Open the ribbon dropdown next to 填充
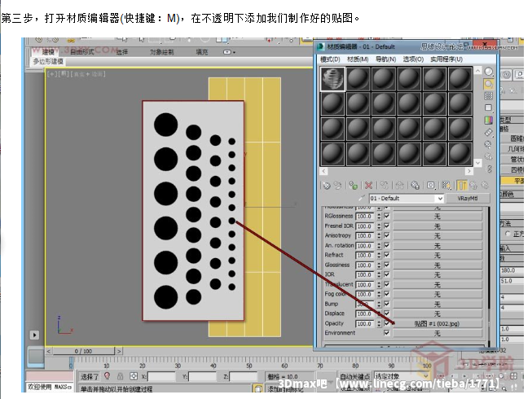The width and height of the screenshot is (532, 399). tap(229, 52)
